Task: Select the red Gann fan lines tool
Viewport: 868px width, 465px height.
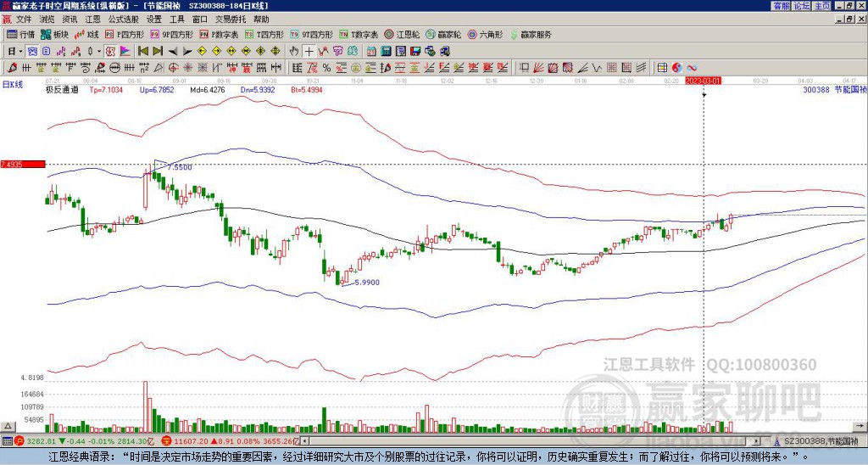Action: click(538, 68)
